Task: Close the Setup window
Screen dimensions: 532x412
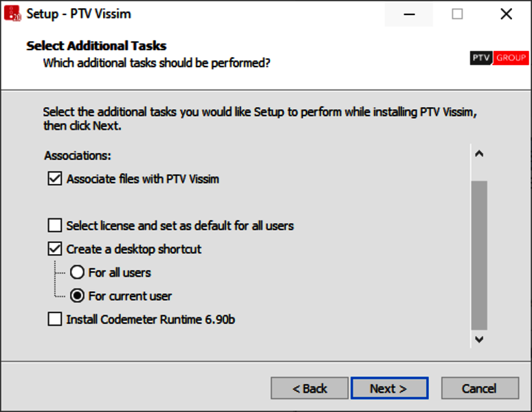Action: pyautogui.click(x=507, y=14)
